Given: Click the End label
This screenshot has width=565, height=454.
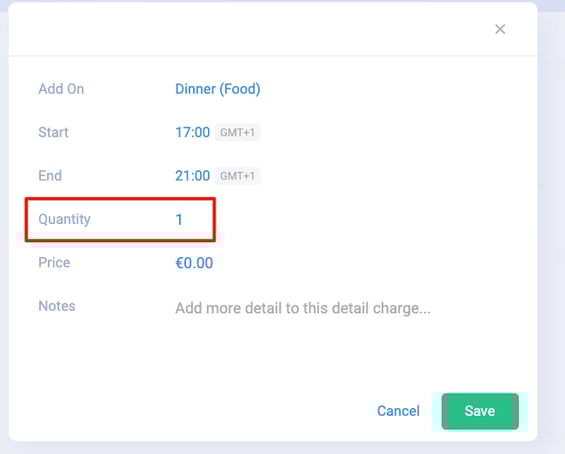Looking at the screenshot, I should coord(50,176).
